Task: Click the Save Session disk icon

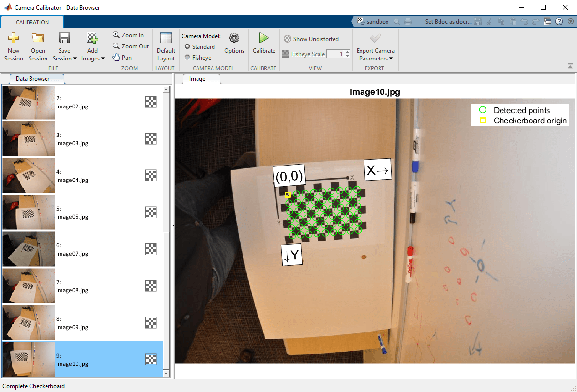Action: point(64,38)
